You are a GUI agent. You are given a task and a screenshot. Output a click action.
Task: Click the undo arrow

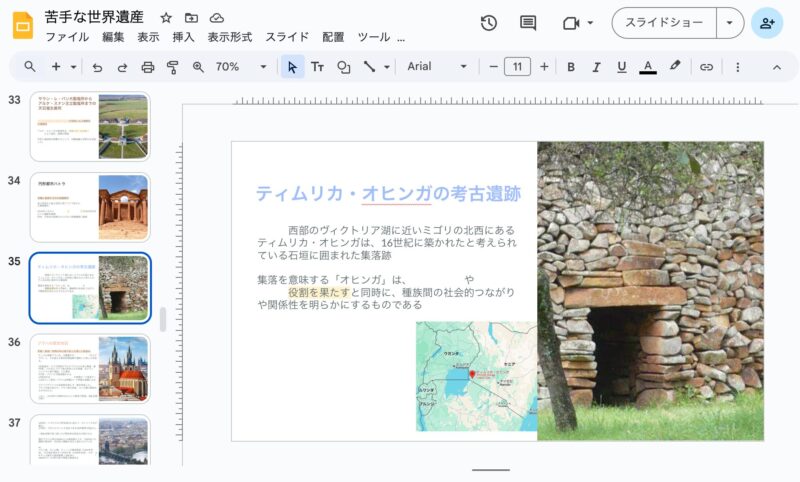tap(97, 67)
